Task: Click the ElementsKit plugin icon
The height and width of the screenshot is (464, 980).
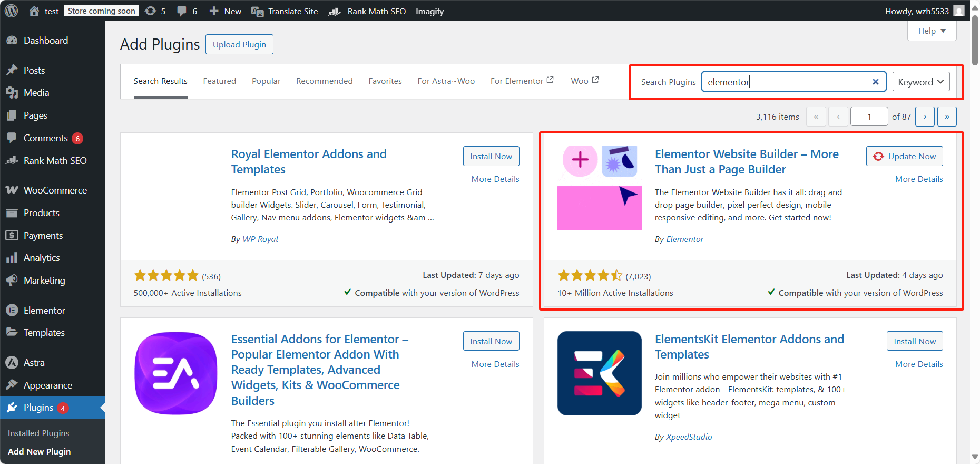Action: (x=599, y=373)
